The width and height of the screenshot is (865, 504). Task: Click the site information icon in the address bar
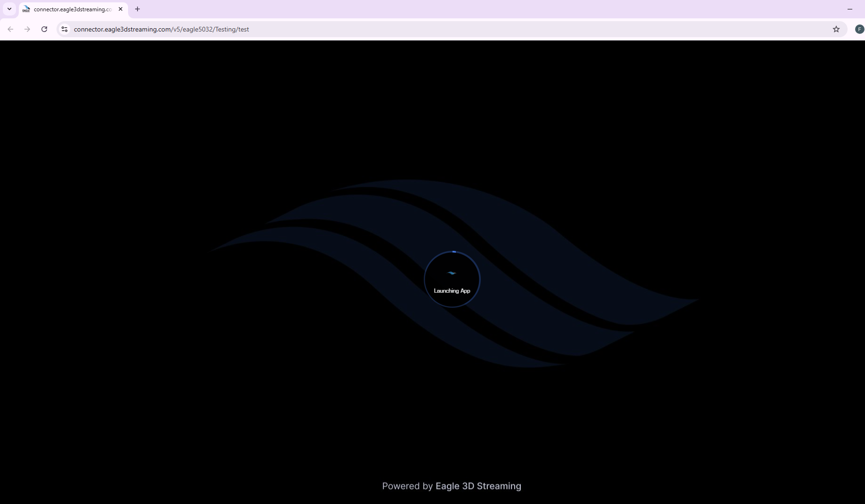click(64, 29)
